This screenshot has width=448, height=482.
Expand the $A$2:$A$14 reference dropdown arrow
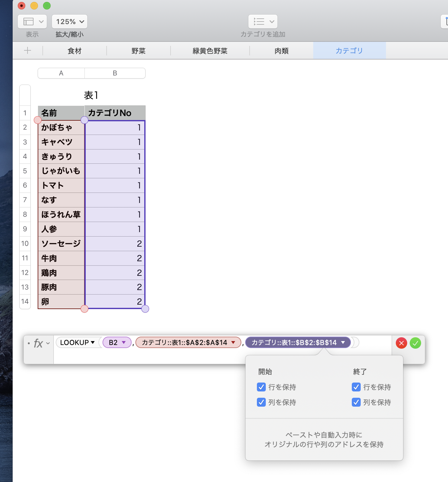233,342
